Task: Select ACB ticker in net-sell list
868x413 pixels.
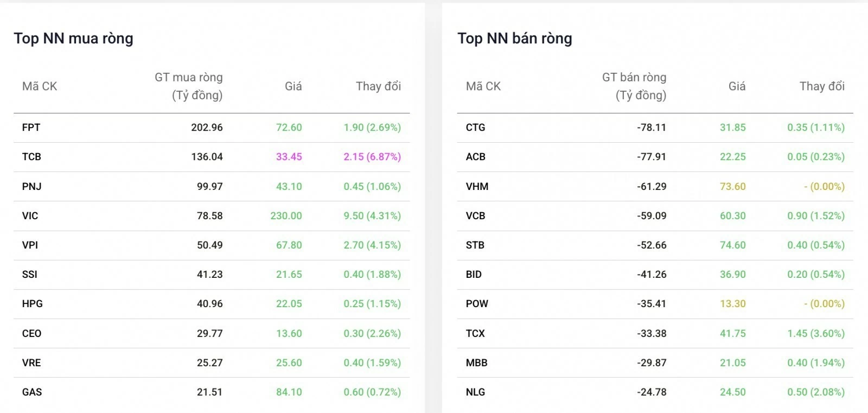Action: [475, 157]
